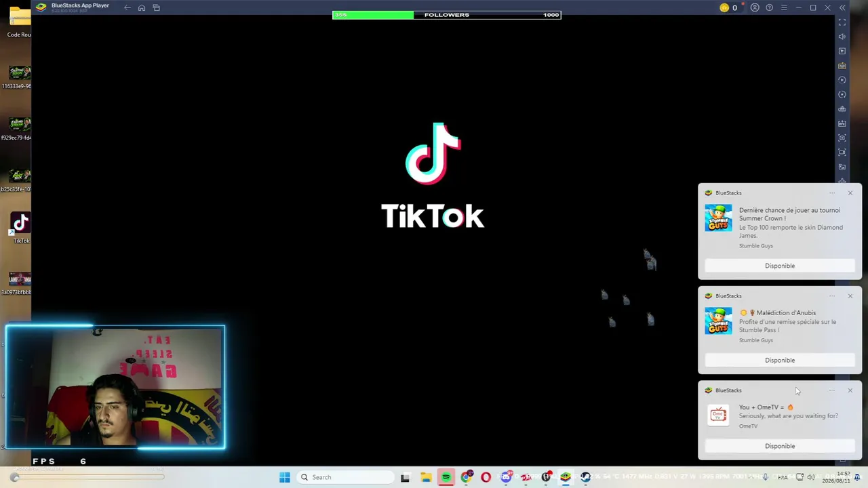The image size is (868, 488).
Task: Open the BlueStacks home screen
Action: click(142, 7)
